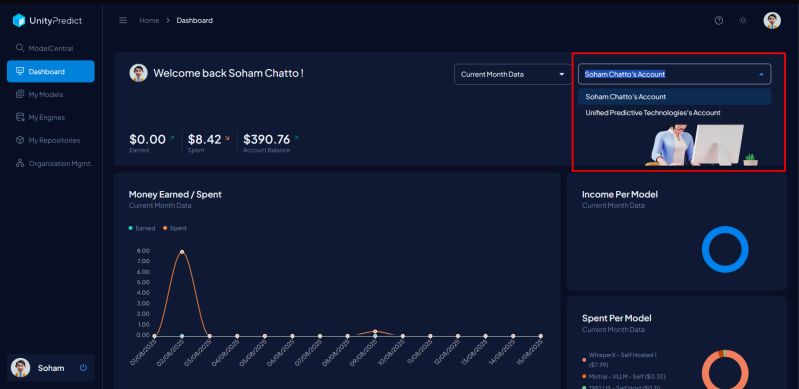The width and height of the screenshot is (799, 389).
Task: Collapse the account selector dropdown arrow
Action: point(761,74)
